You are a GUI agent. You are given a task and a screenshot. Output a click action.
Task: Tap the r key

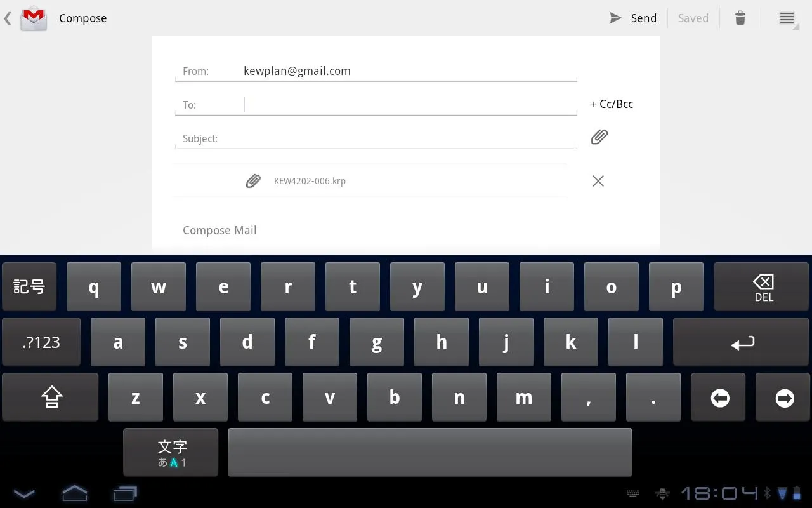[x=288, y=286]
